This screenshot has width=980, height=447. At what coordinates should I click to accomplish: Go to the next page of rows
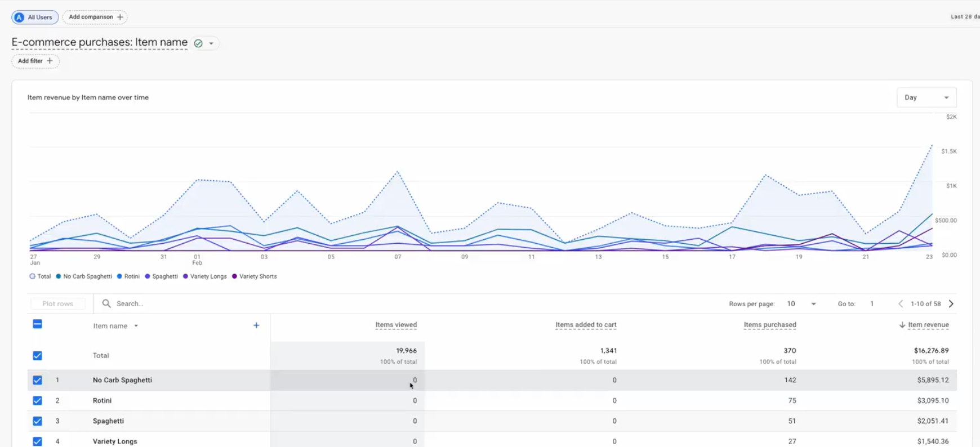coord(951,303)
